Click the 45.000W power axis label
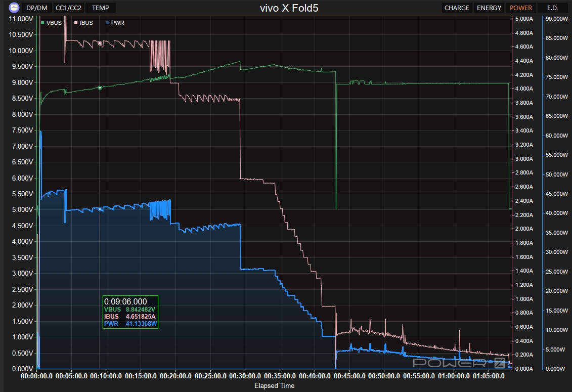Screen dimensions: 572x392 [x=557, y=194]
